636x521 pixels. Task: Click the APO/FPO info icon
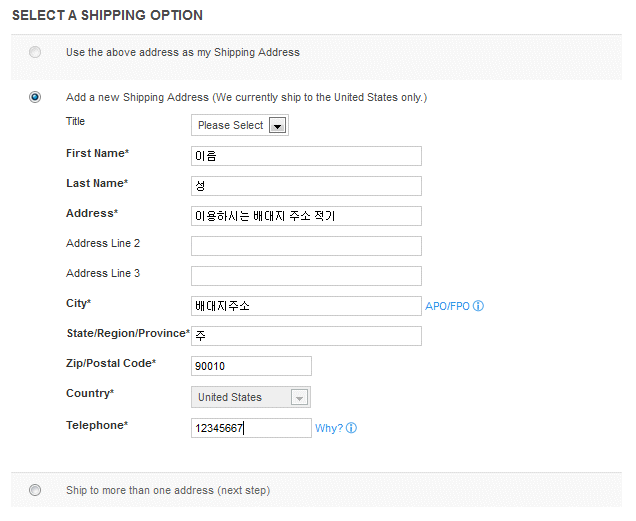(x=479, y=306)
